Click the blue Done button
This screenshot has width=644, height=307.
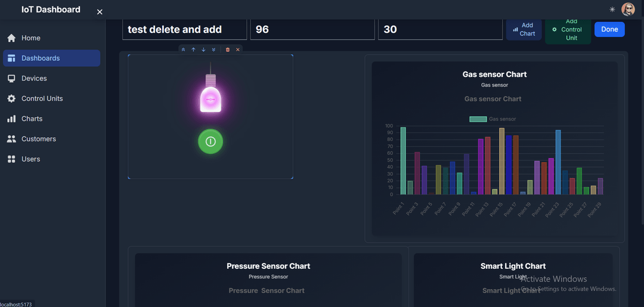tap(609, 29)
